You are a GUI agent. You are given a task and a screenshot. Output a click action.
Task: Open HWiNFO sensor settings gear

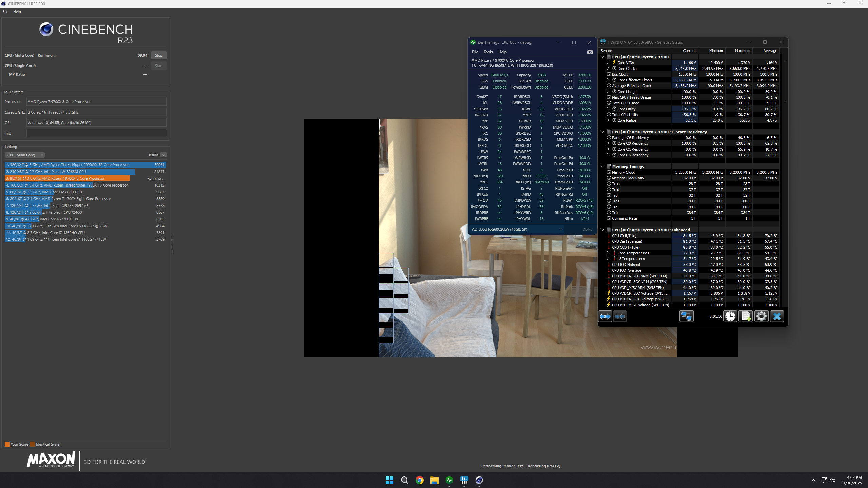pyautogui.click(x=761, y=316)
